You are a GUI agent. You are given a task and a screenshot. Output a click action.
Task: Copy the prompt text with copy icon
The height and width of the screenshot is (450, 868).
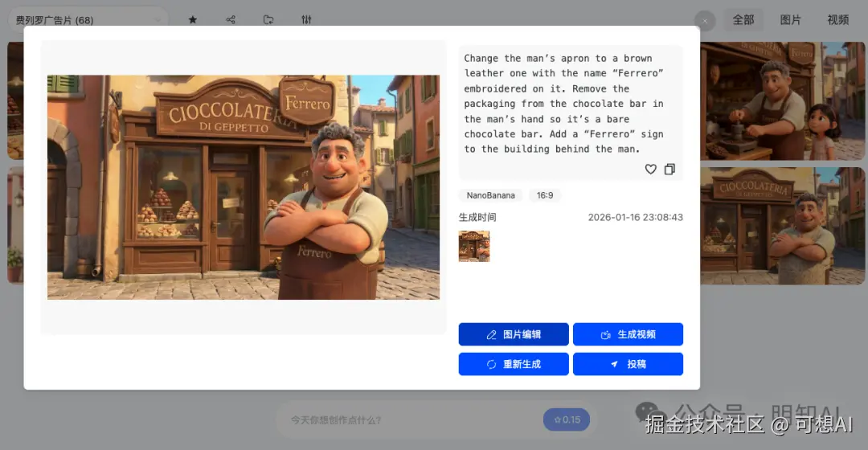[669, 170]
